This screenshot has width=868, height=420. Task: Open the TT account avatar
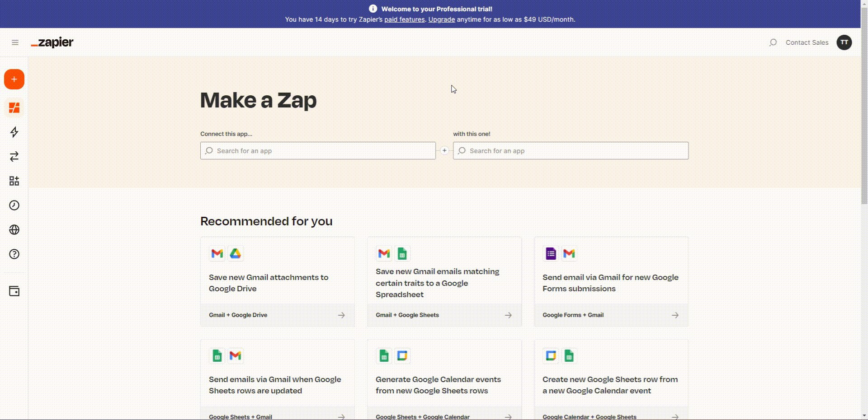(x=844, y=42)
